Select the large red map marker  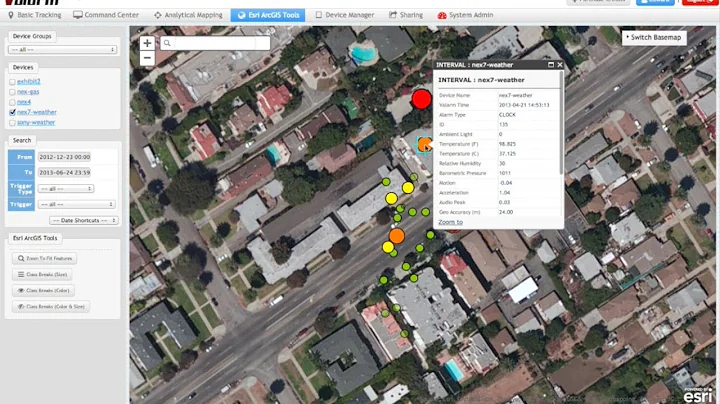[x=421, y=100]
